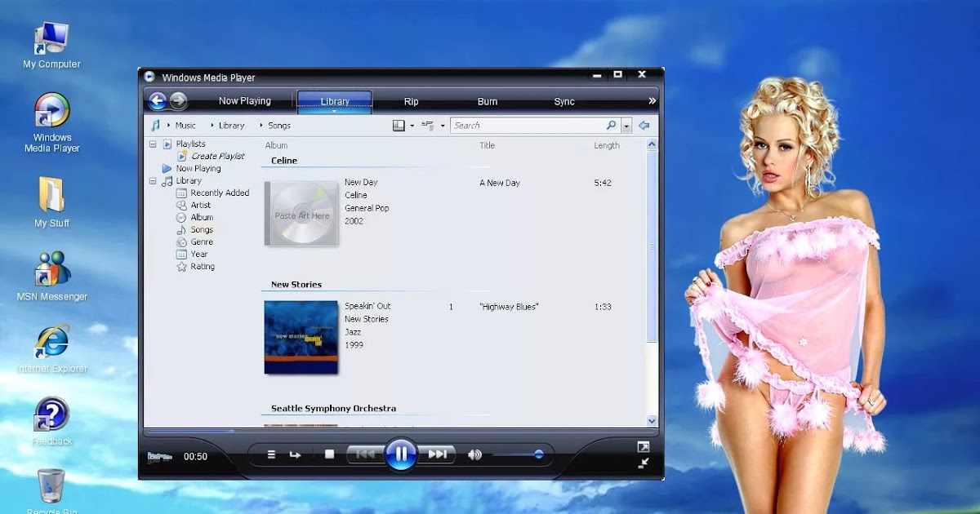Expand the Music breadcrumb arrow
Screen dimensions: 980x514
(169, 126)
